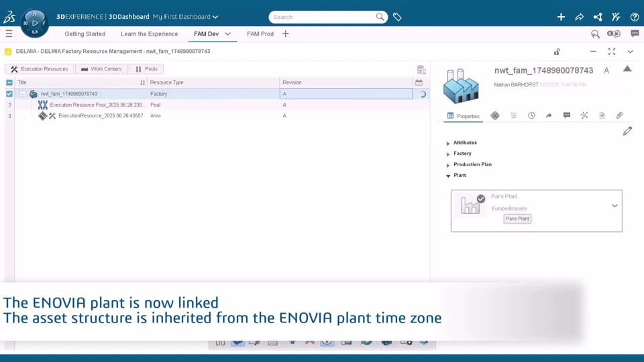Click the Paris Plant factory thumbnail
The height and width of the screenshot is (362, 644).
pos(471,204)
